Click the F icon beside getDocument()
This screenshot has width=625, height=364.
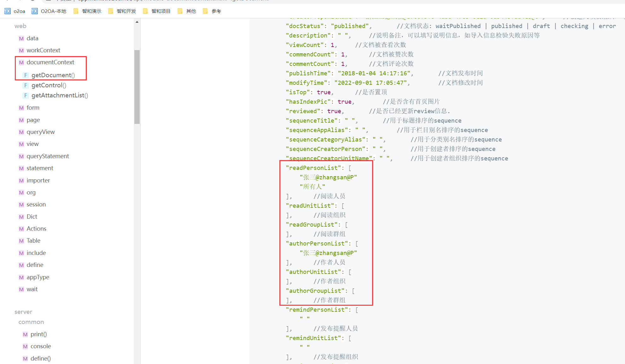point(26,75)
